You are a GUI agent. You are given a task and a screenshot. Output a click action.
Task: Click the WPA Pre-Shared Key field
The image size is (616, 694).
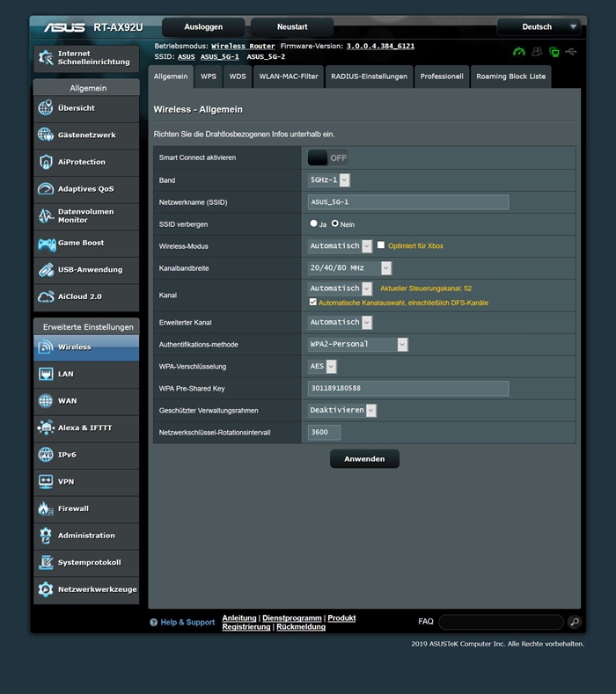tap(407, 388)
